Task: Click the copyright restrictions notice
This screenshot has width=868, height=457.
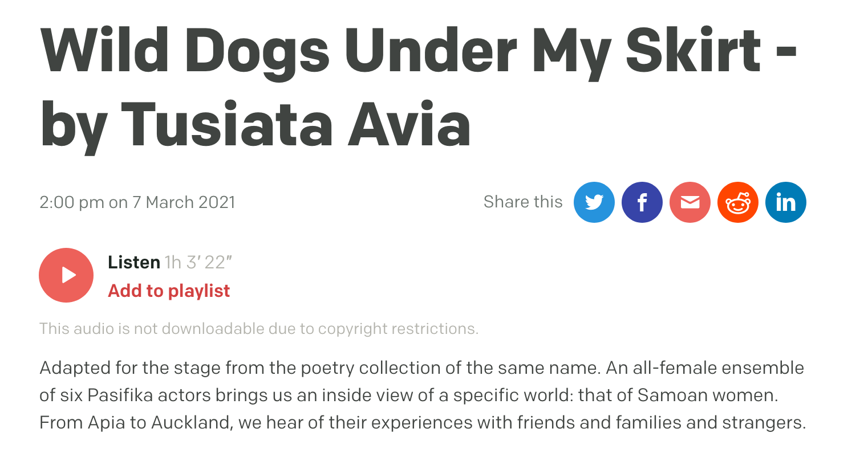Action: [x=258, y=329]
